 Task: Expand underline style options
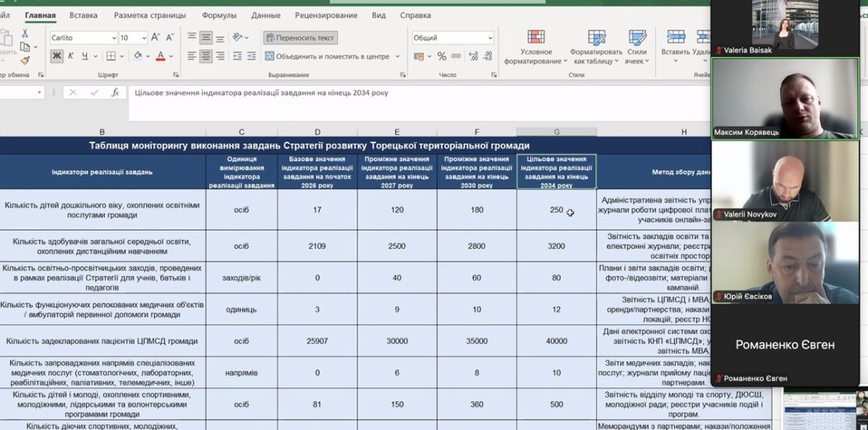(95, 56)
